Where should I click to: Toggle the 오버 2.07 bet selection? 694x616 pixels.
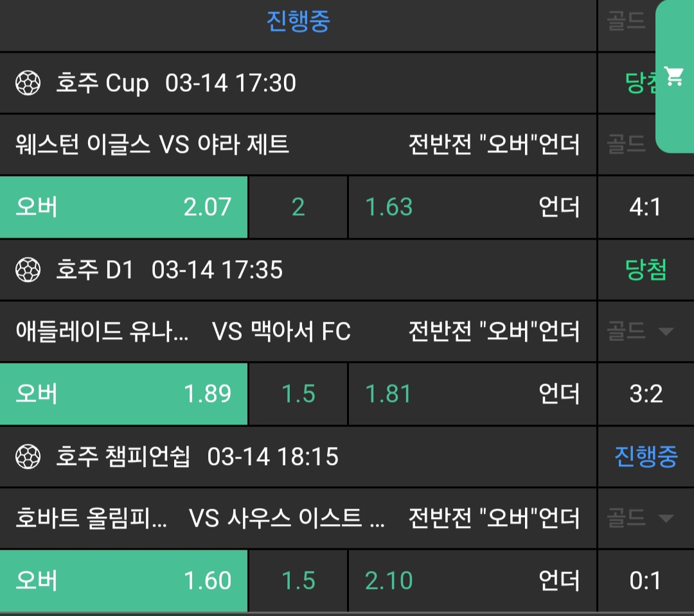tap(123, 207)
